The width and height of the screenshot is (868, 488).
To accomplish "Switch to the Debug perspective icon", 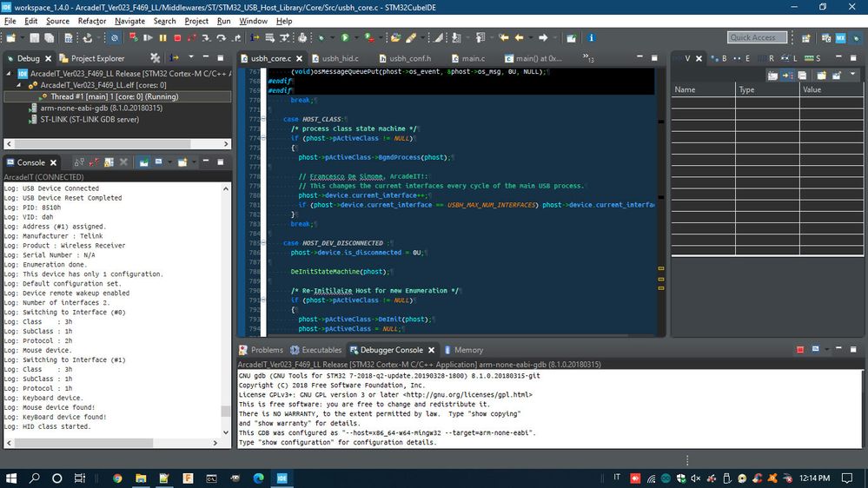I will 856,37.
